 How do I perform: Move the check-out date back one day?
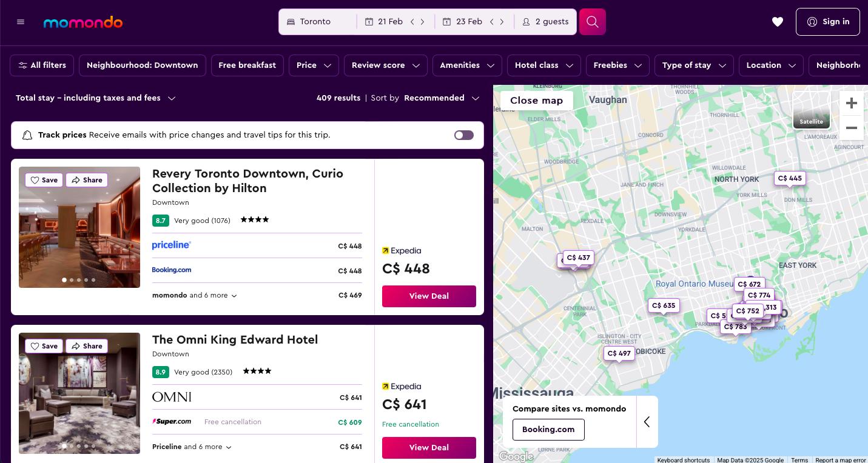[x=491, y=22]
